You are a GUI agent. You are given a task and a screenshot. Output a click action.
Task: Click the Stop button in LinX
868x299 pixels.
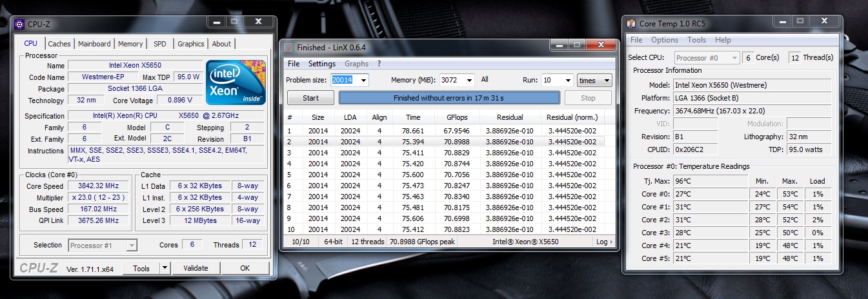[x=588, y=98]
